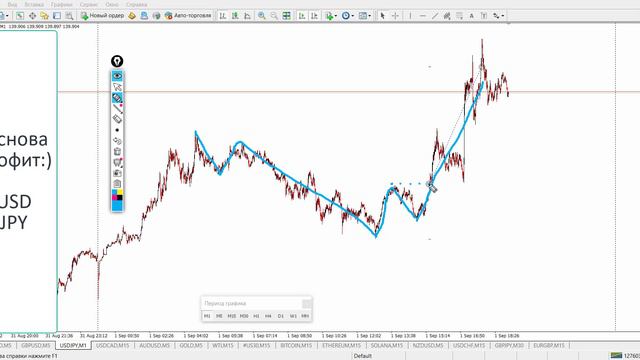Open the Navigator folder-star icon
The image size is (640, 360).
(x=44, y=16)
